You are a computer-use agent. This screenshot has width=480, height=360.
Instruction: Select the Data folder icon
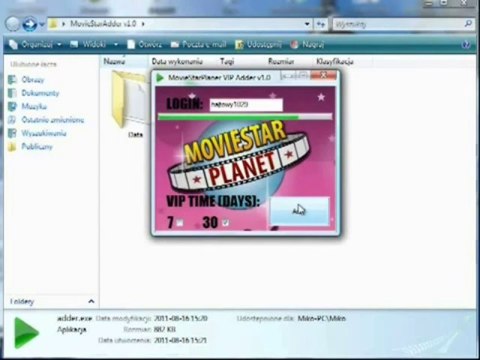tap(130, 100)
